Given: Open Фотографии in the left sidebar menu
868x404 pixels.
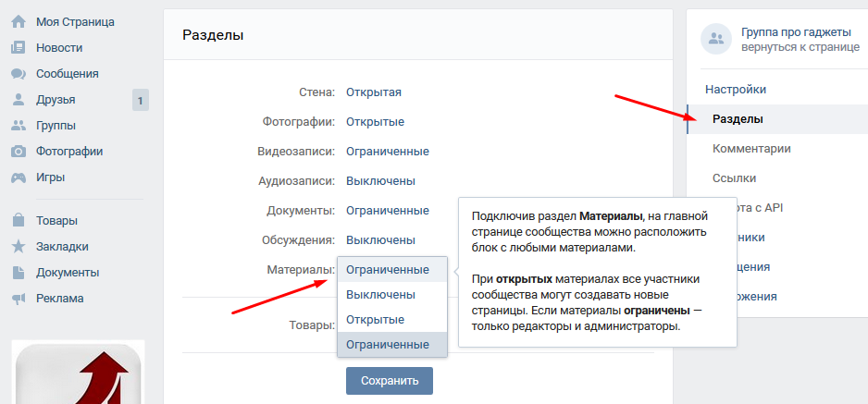Looking at the screenshot, I should click(69, 152).
